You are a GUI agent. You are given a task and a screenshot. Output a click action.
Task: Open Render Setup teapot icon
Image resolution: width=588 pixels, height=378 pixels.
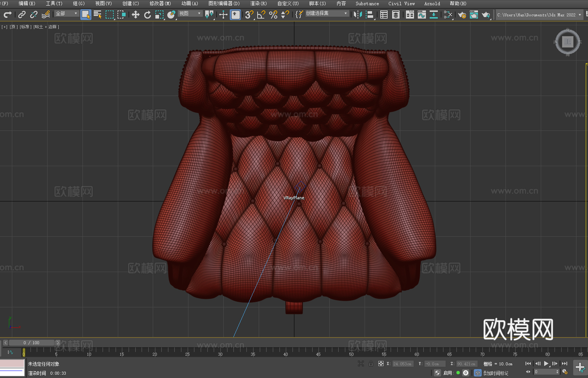[462, 14]
